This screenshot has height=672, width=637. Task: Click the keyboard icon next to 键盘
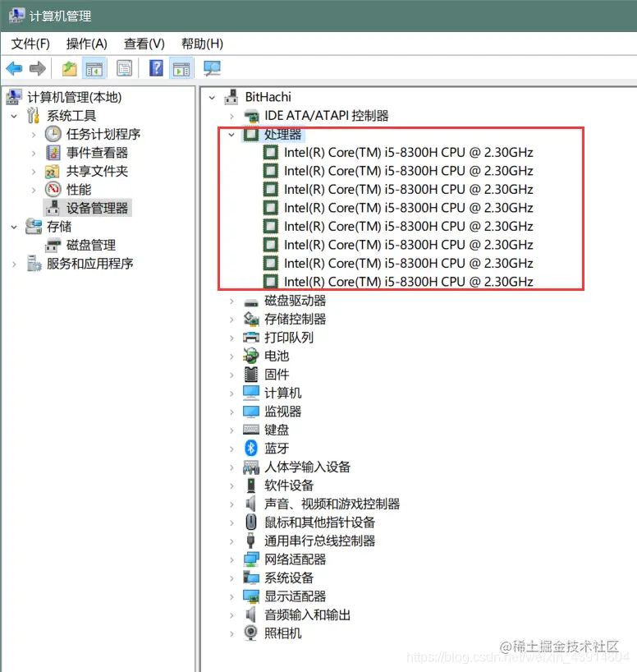coord(251,430)
